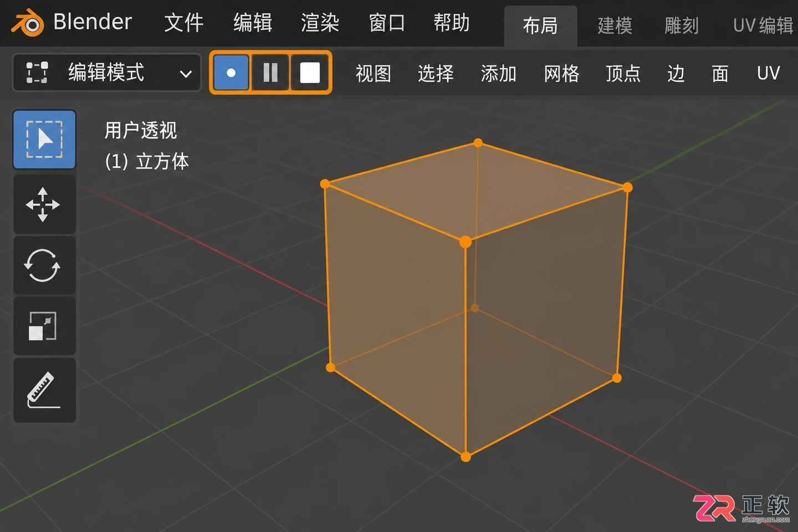Switch to face select mode
The height and width of the screenshot is (532, 798).
pyautogui.click(x=310, y=73)
